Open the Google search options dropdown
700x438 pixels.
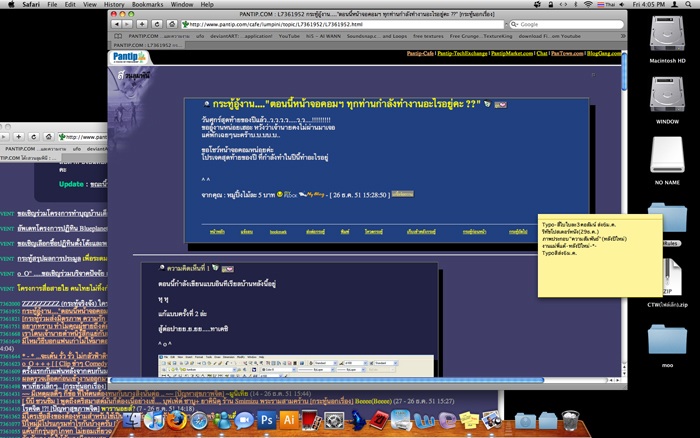coord(514,25)
